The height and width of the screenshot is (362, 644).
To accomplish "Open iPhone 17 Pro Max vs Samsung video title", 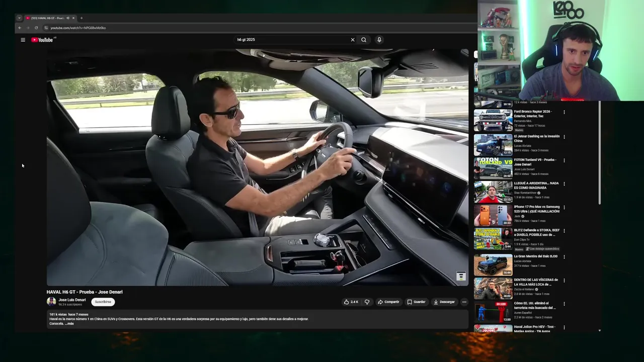I will [537, 209].
